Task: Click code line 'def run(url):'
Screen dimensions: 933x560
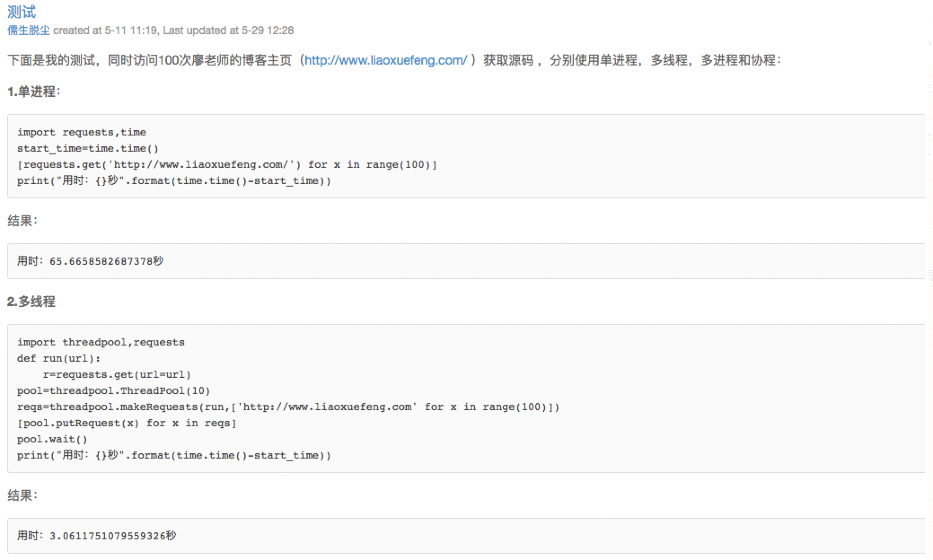Action: point(59,359)
